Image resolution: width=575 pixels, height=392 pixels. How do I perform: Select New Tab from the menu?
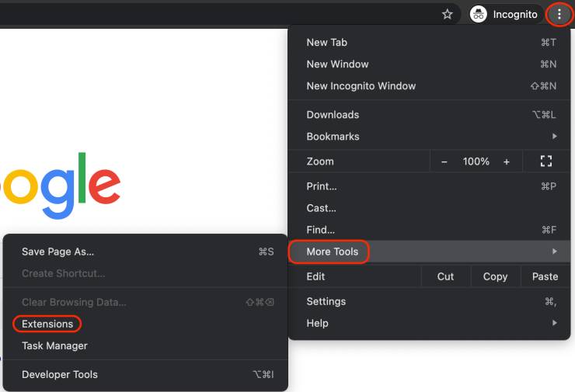tap(327, 43)
